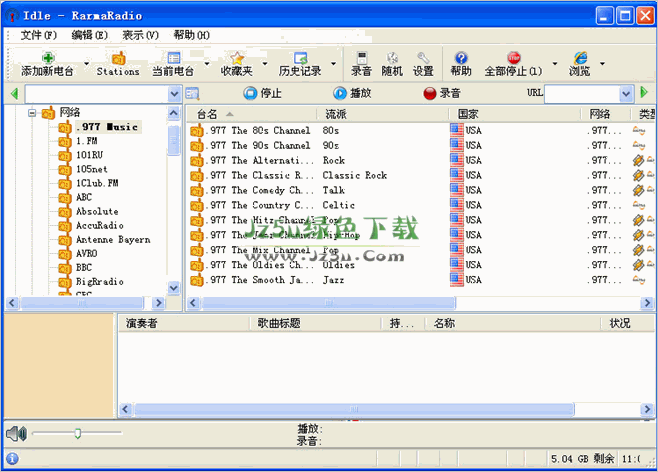
Task: Click the song list right scroll arrow
Action: pyautogui.click(x=647, y=409)
